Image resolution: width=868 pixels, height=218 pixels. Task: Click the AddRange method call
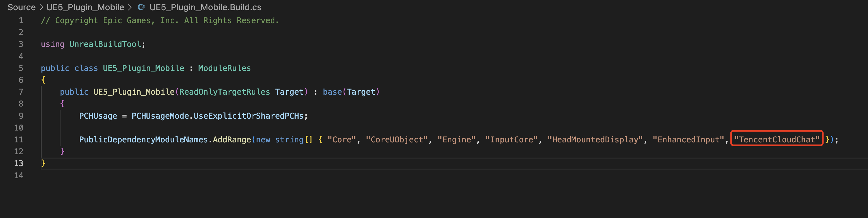point(232,140)
